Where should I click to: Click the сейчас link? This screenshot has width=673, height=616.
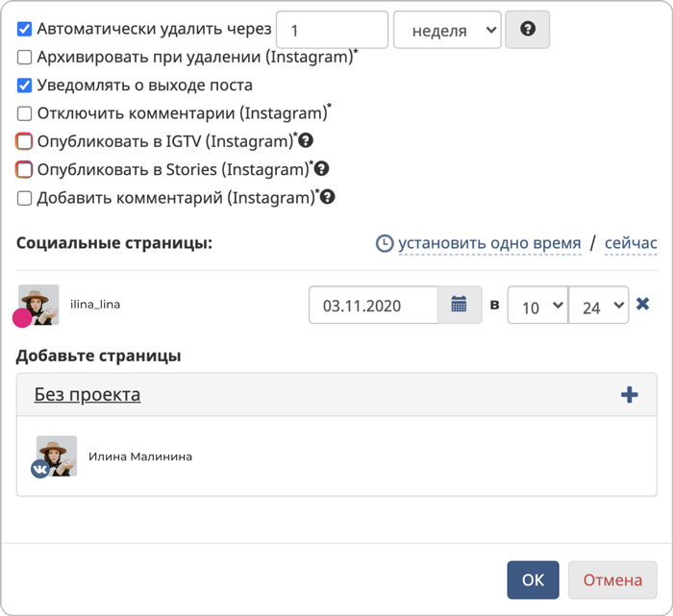(631, 243)
